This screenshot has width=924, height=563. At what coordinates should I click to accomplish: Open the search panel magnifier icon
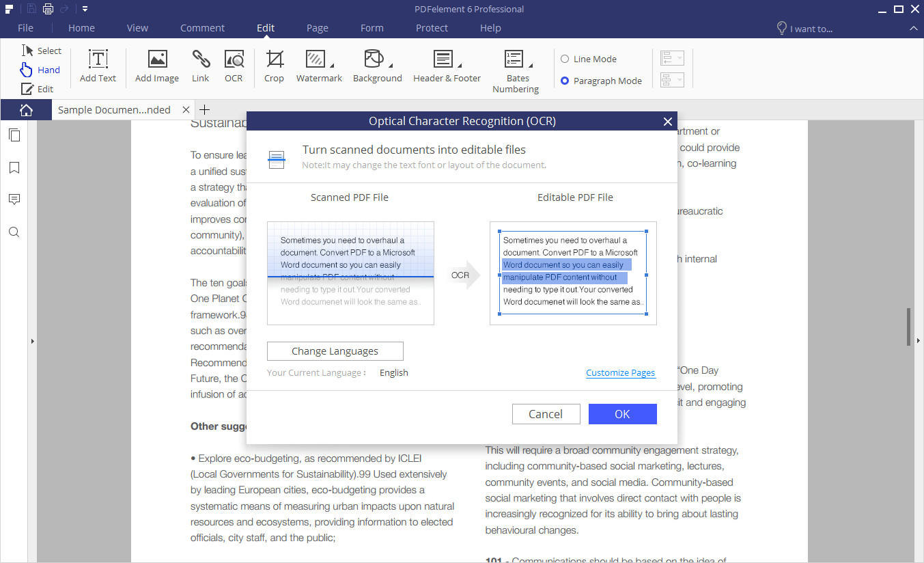(14, 232)
